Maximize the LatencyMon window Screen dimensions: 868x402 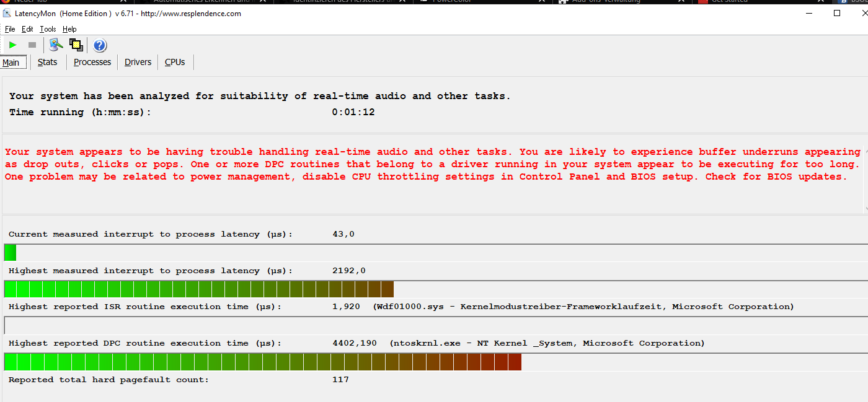(x=837, y=13)
